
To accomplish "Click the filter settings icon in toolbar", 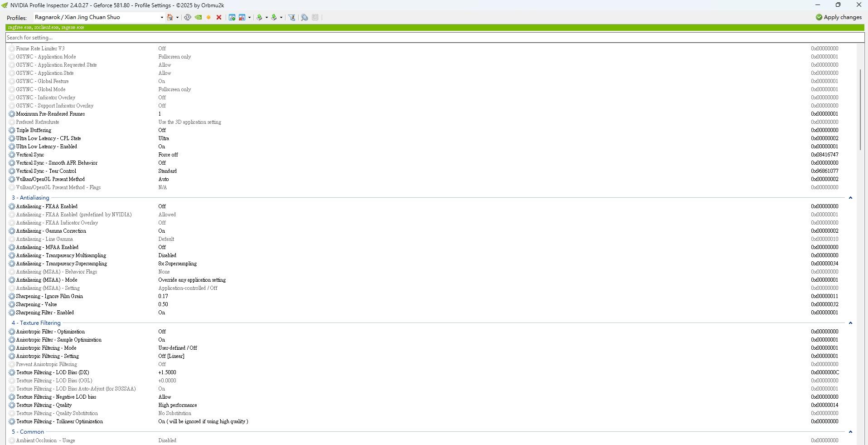I will 292,17.
